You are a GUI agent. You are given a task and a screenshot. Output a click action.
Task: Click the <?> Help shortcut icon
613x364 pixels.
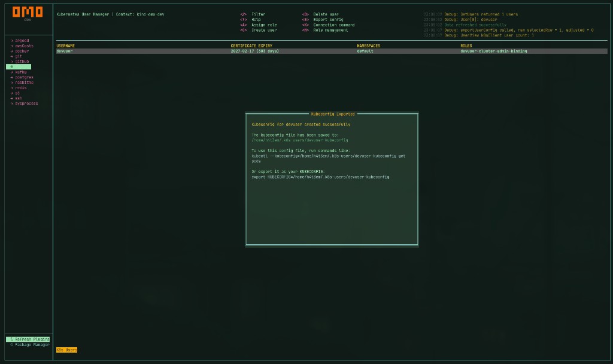pos(243,20)
